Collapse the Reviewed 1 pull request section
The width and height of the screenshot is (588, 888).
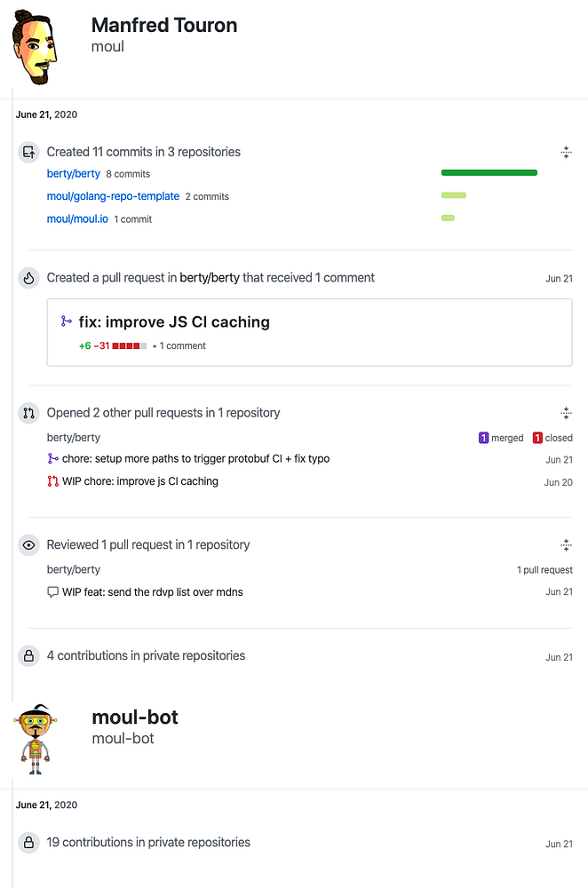(566, 545)
